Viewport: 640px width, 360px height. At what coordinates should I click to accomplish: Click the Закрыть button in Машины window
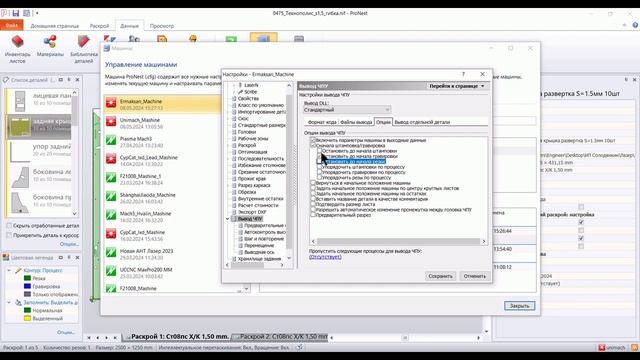(x=519, y=306)
